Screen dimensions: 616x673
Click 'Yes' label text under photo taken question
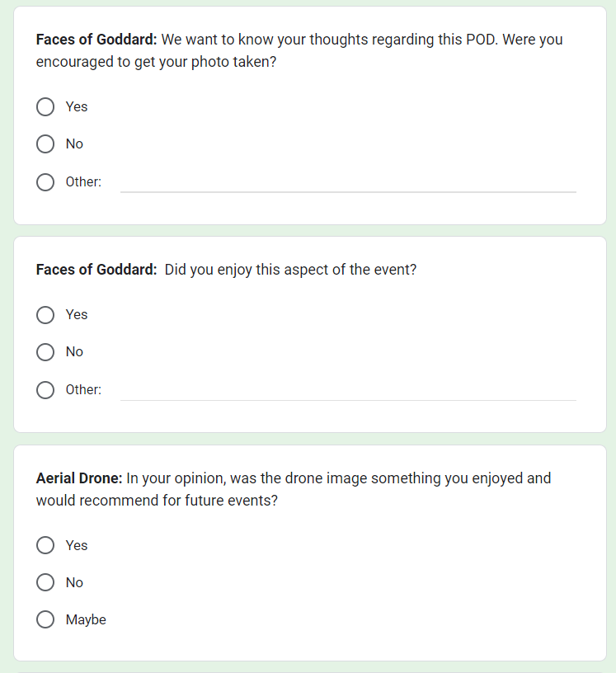77,107
